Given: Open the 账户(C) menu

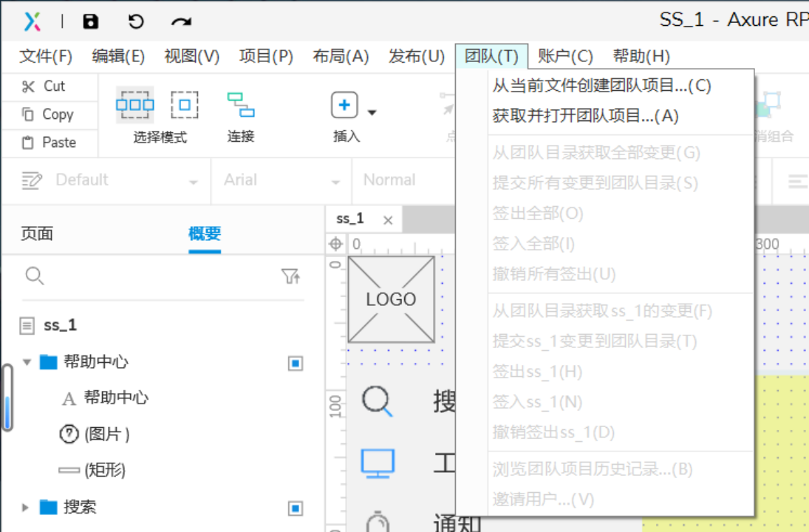Looking at the screenshot, I should tap(565, 55).
